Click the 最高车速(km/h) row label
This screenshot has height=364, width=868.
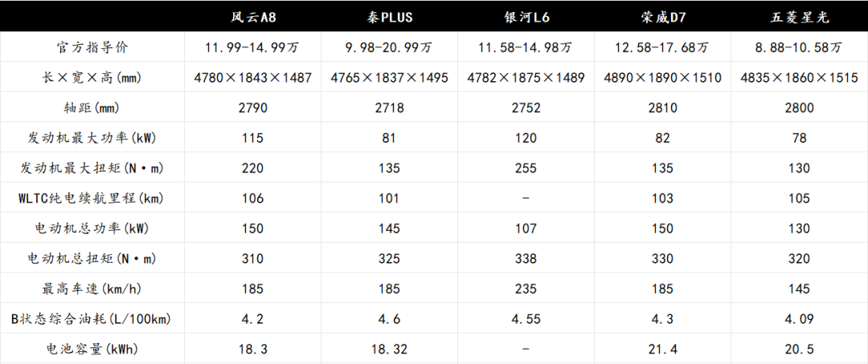tap(92, 288)
